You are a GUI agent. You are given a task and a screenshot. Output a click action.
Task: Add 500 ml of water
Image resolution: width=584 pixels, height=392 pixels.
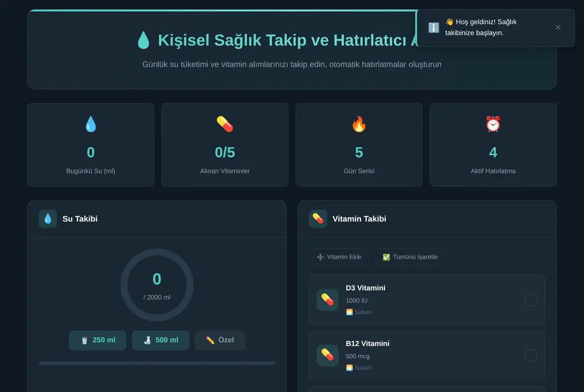161,340
